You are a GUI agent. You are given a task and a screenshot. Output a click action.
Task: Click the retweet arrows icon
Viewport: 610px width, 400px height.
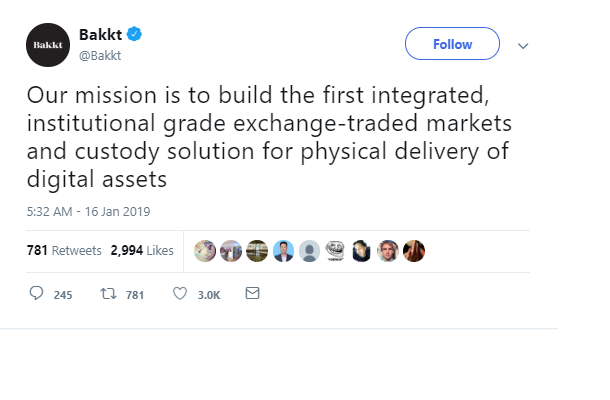coord(111,294)
